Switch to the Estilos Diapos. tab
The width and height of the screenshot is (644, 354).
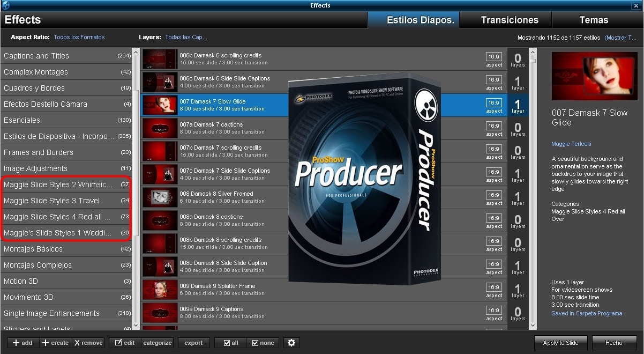pos(414,20)
